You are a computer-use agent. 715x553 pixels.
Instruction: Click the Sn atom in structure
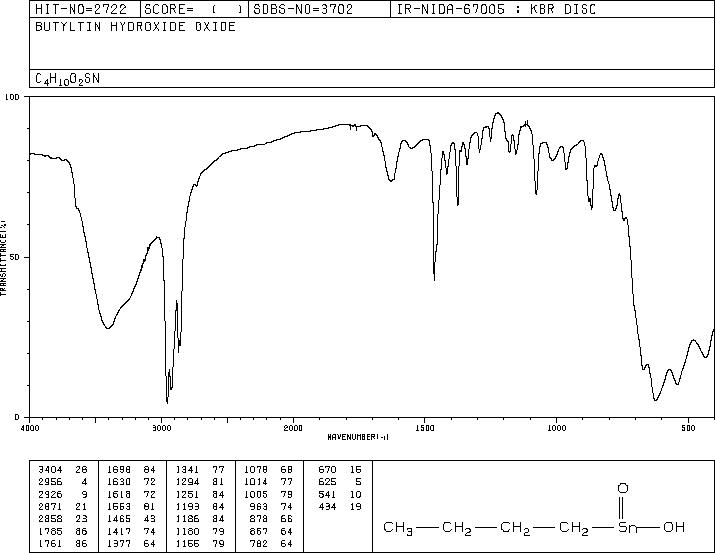[628, 528]
